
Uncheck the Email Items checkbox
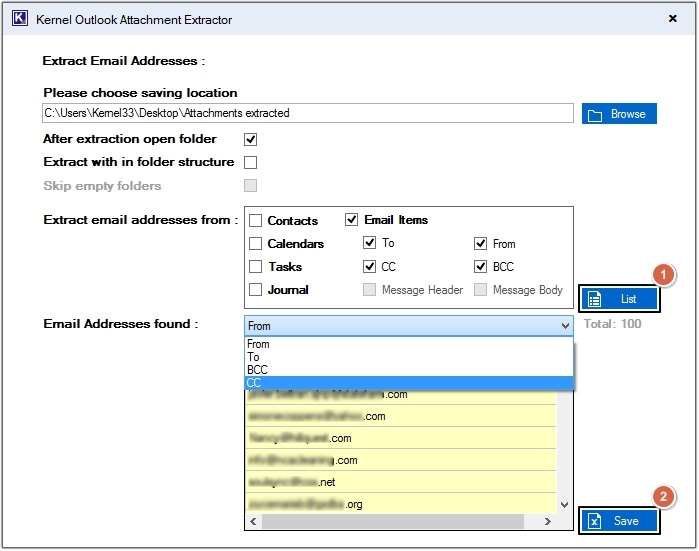click(352, 220)
